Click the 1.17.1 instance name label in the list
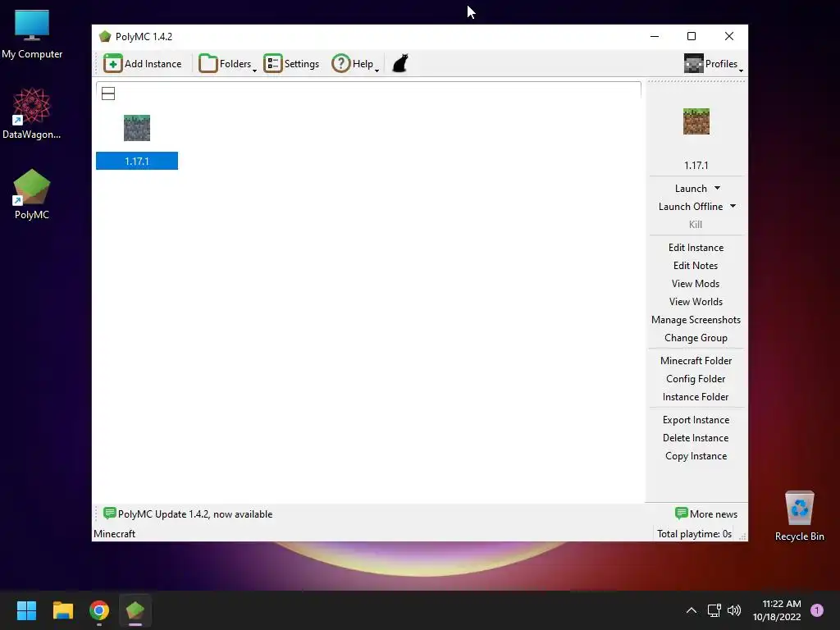The width and height of the screenshot is (840, 630). (137, 162)
